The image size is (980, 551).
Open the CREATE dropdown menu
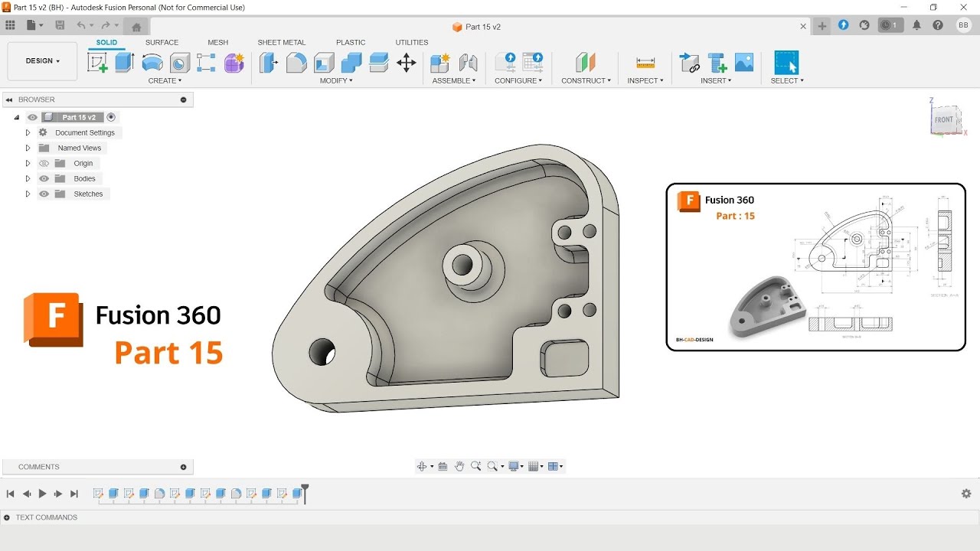coord(165,80)
